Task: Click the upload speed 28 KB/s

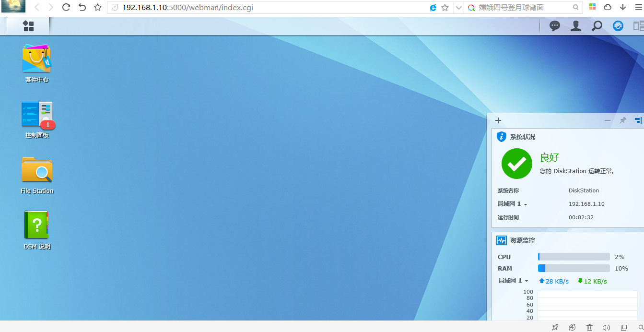Action: [x=554, y=281]
